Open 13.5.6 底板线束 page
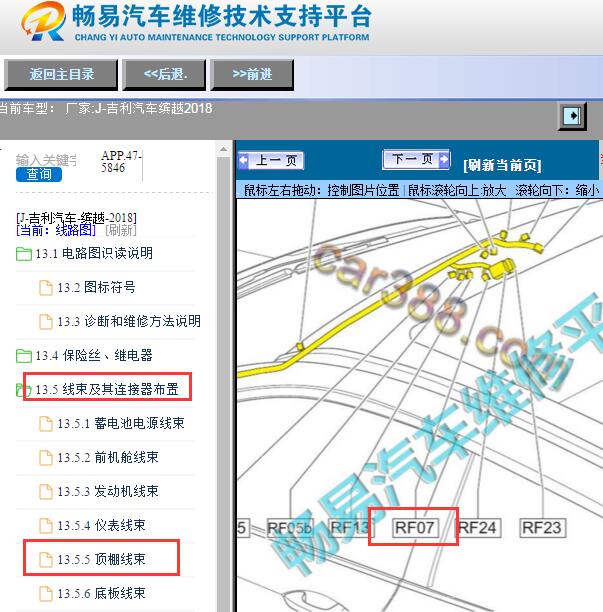This screenshot has height=612, width=603. click(x=101, y=594)
